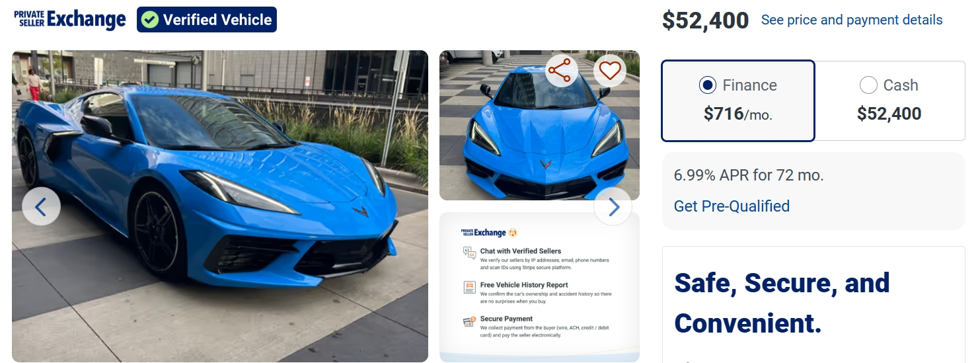Click the Private Seller Exchange logo
980x363 pixels.
[69, 19]
